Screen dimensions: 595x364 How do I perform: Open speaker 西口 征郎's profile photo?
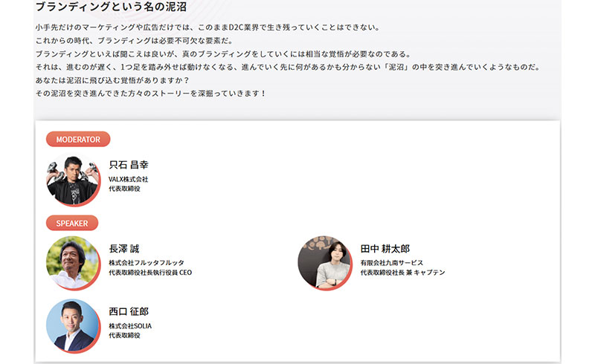point(73,326)
